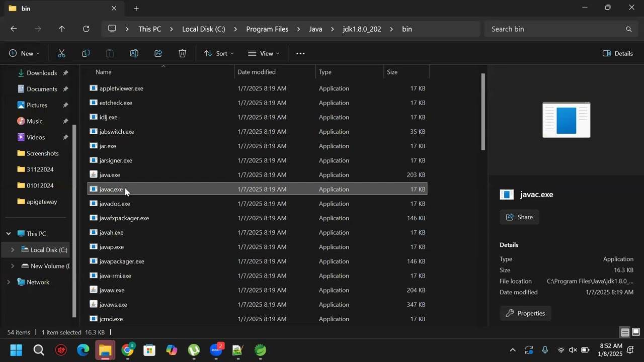Expand the Local Disk (C:) tree node
Screen dimensions: 644x362
[13, 250]
